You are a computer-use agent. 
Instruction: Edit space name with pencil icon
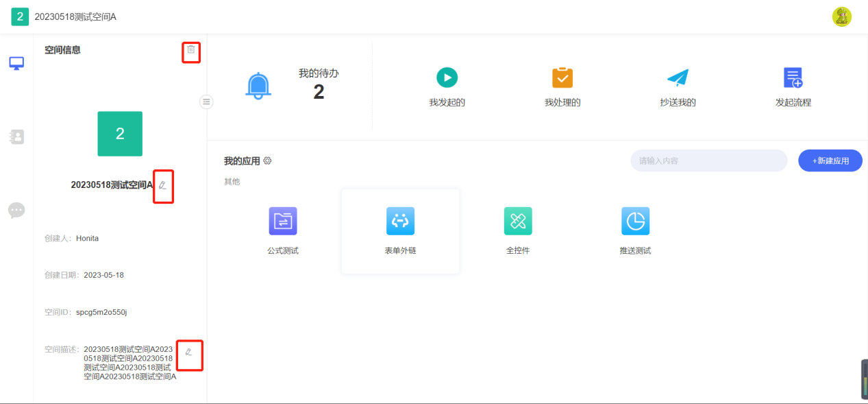(162, 185)
